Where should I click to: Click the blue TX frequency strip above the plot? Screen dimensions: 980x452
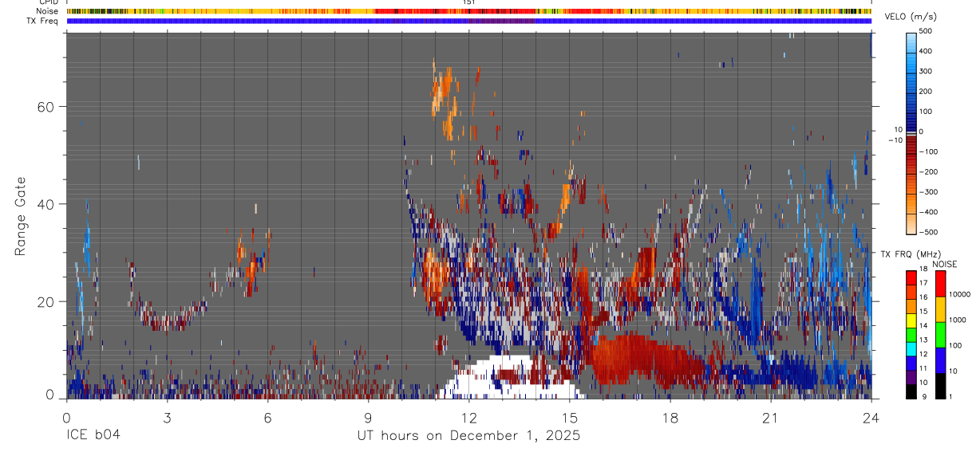pyautogui.click(x=468, y=21)
